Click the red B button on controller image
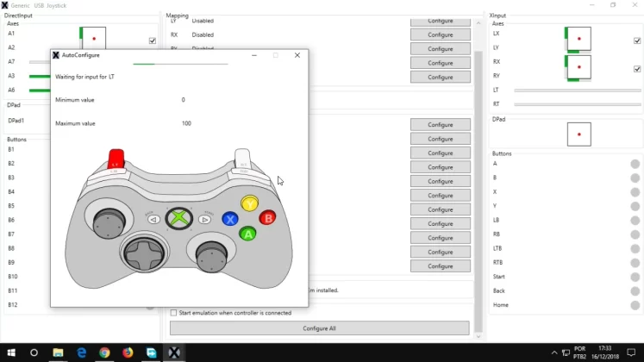This screenshot has width=644, height=362. (x=268, y=218)
